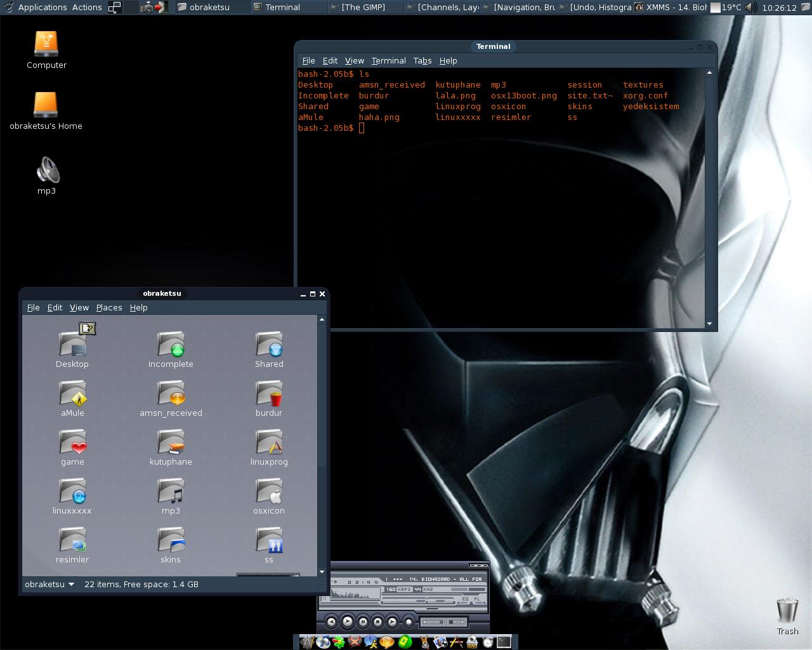This screenshot has height=650, width=812.
Task: Play the track in XMMS
Action: point(348,621)
